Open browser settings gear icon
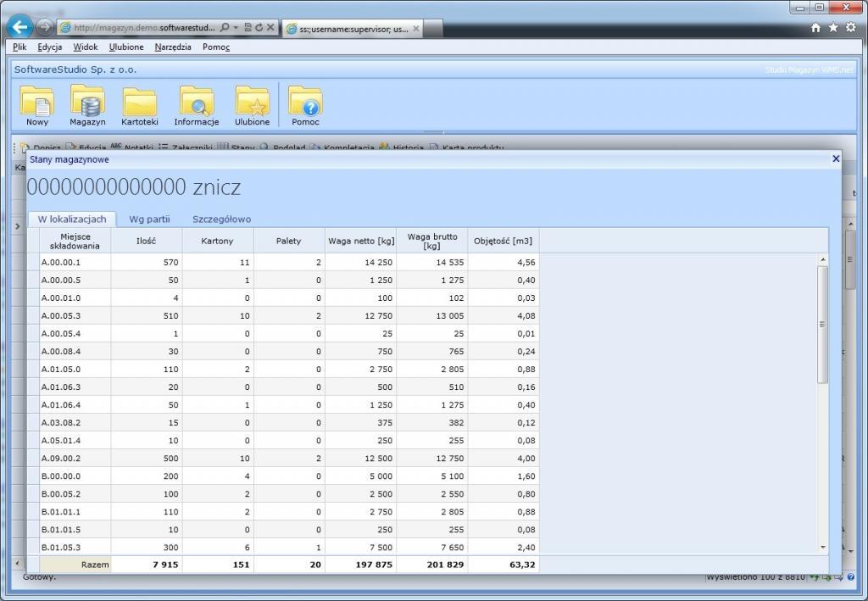868x601 pixels. pos(850,27)
